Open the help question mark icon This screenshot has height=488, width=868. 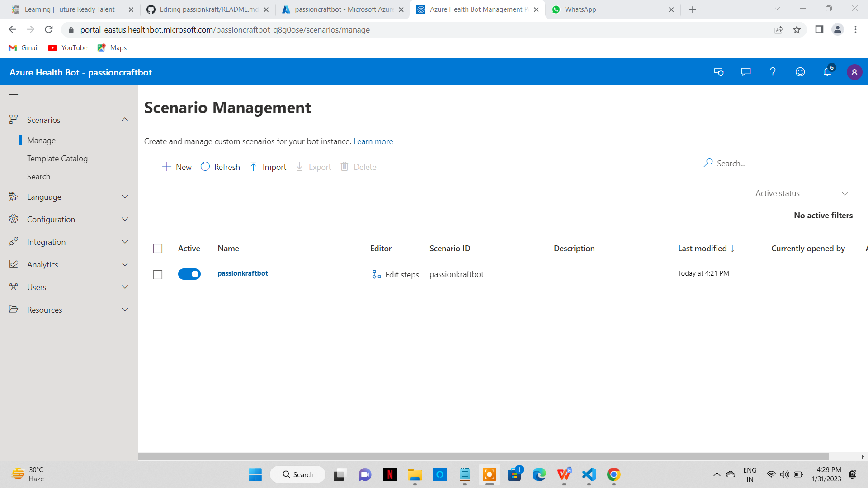coord(773,72)
